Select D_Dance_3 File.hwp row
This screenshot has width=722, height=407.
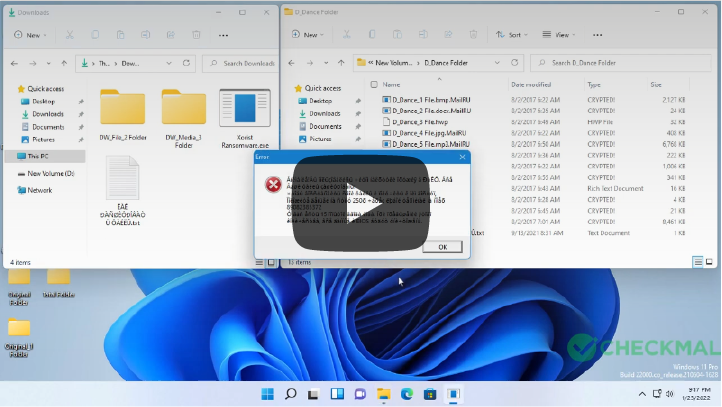(x=533, y=122)
